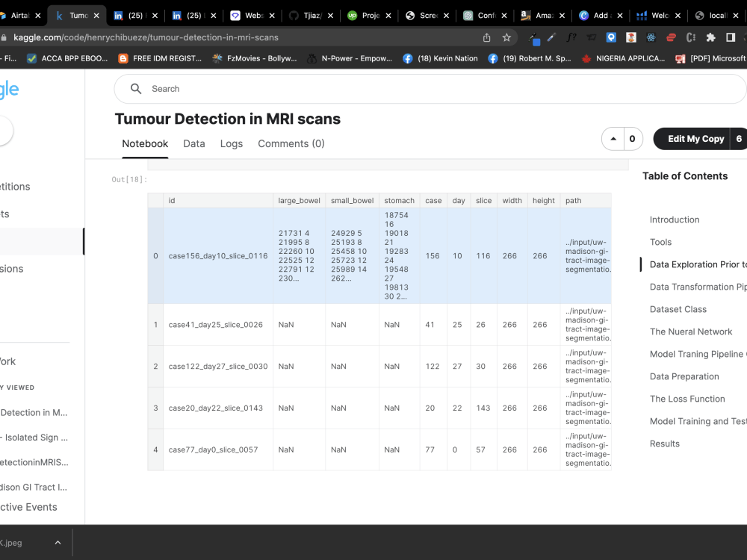
Task: Jump to Tools in Table of Contents
Action: pyautogui.click(x=661, y=242)
